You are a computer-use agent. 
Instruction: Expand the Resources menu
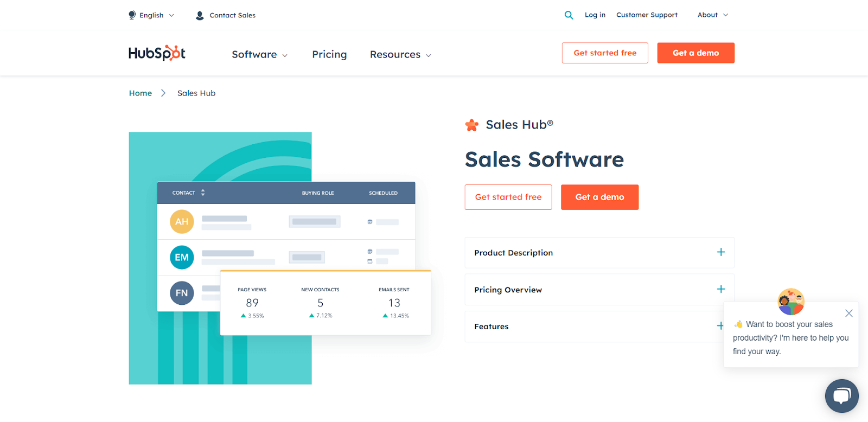coord(400,54)
